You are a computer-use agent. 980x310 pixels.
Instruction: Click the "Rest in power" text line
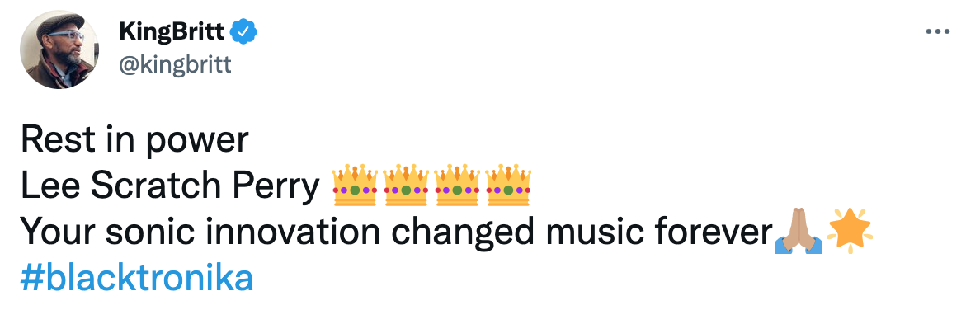click(135, 140)
